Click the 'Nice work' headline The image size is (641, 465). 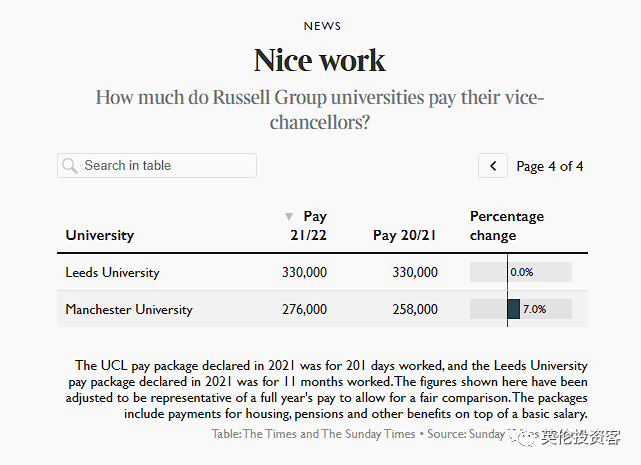[320, 60]
